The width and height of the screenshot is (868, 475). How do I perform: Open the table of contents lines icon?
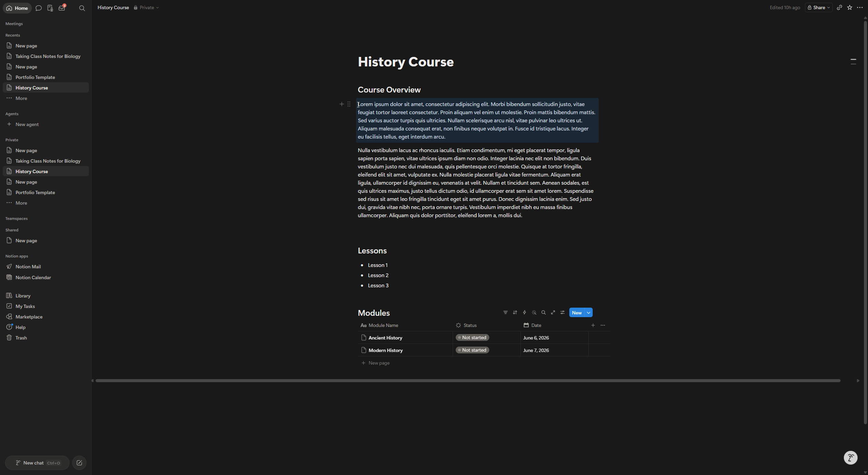(853, 61)
